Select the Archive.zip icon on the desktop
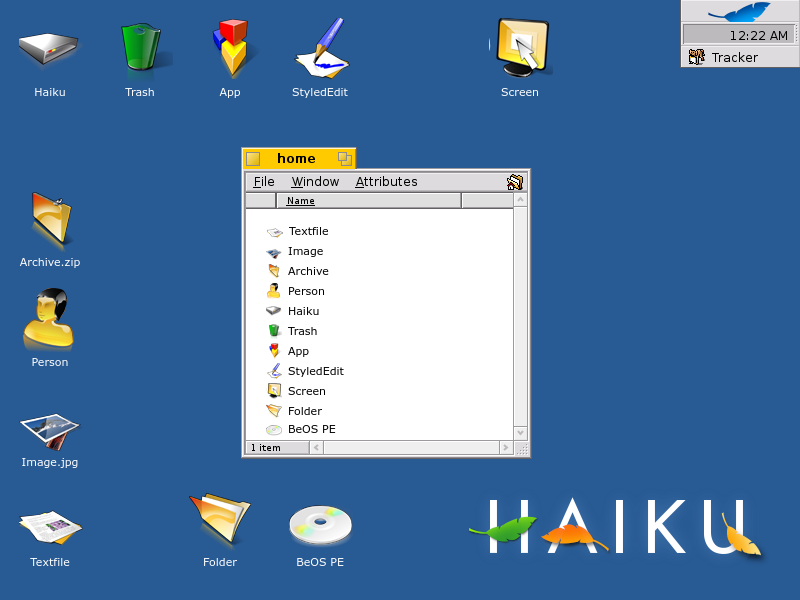Viewport: 800px width, 600px height. pyautogui.click(x=52, y=218)
